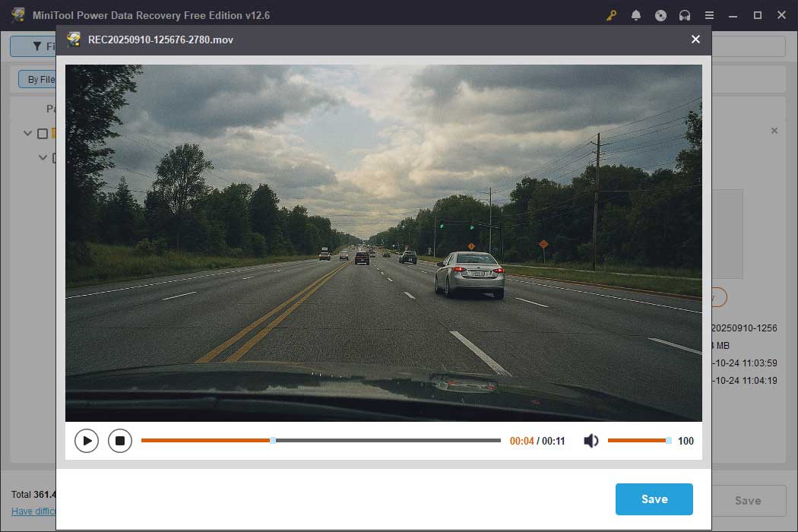This screenshot has height=532, width=798.
Task: Collapse the top-level drive expander
Action: click(x=27, y=133)
